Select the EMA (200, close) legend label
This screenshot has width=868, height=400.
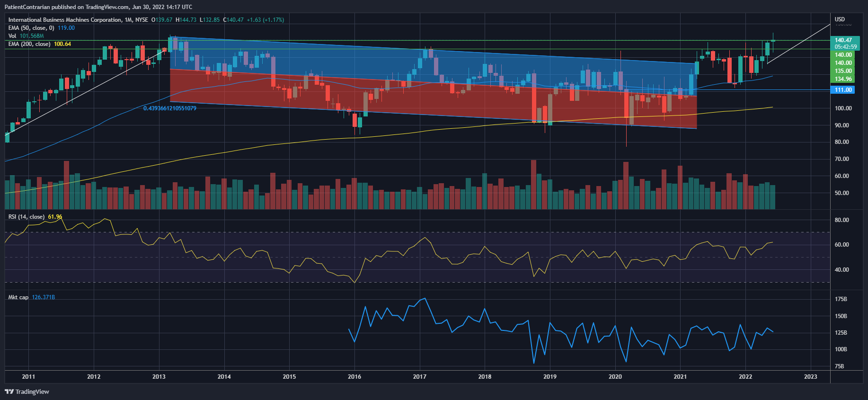click(29, 44)
